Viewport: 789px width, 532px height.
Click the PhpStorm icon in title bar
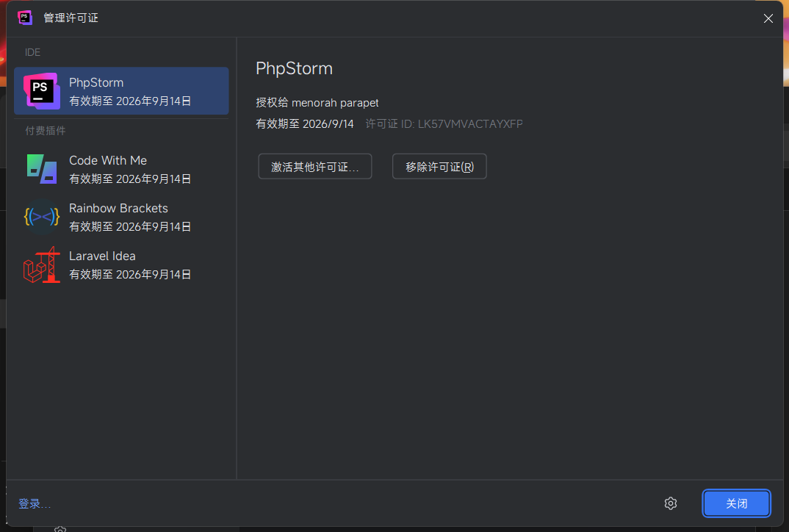(x=25, y=18)
